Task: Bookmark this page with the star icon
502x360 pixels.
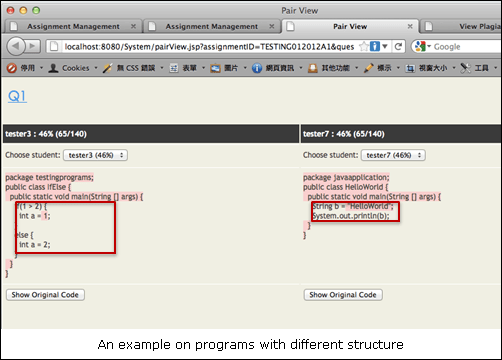Action: pos(364,46)
